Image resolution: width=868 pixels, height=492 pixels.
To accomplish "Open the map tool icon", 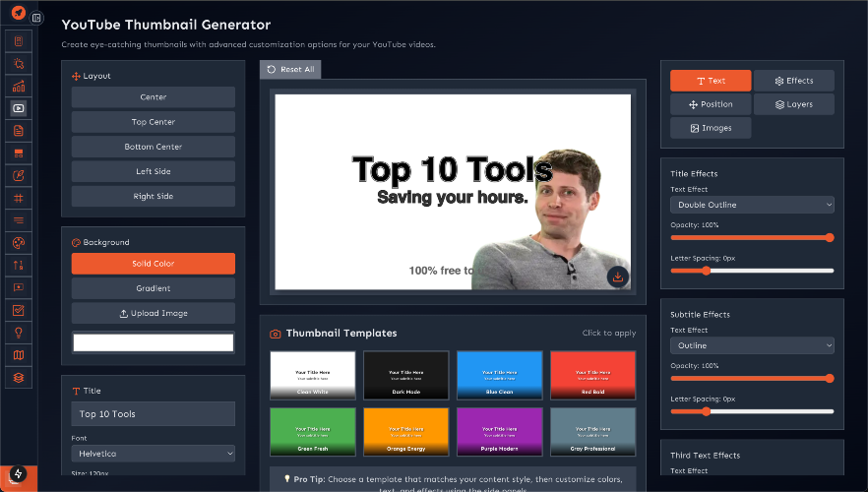I will click(x=19, y=355).
